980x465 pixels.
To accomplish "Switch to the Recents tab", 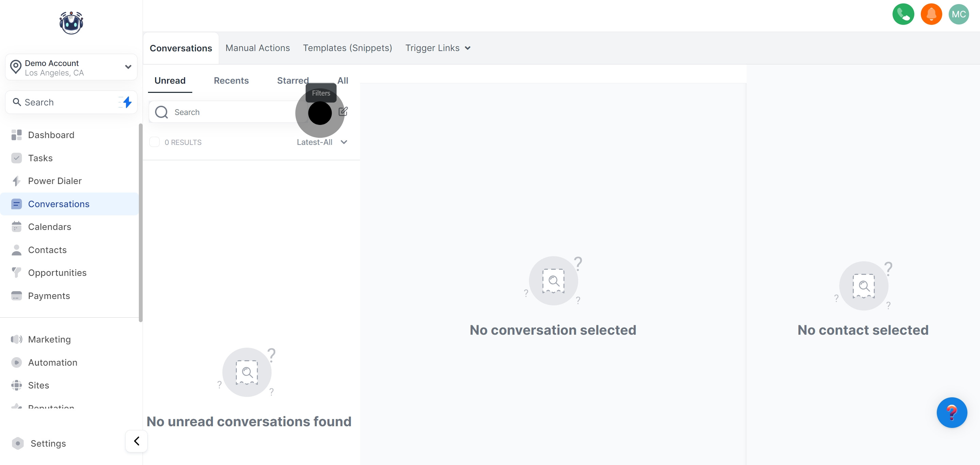I will 231,81.
